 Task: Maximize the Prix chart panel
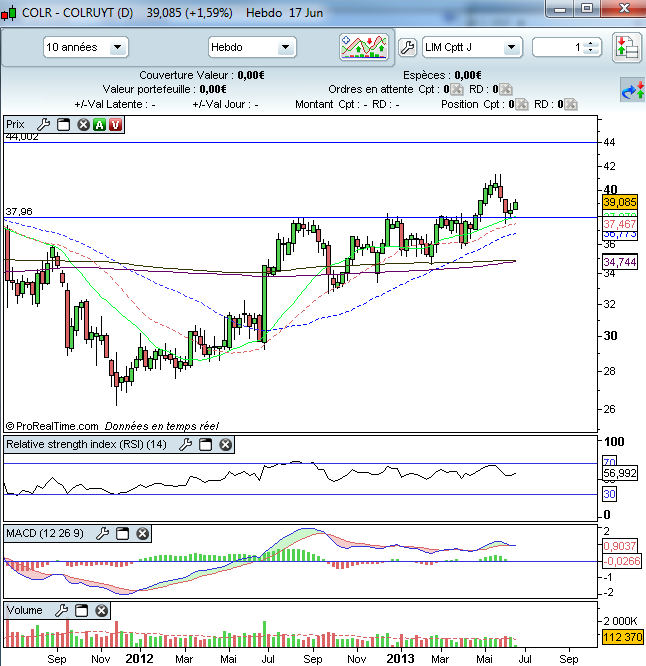(x=64, y=125)
